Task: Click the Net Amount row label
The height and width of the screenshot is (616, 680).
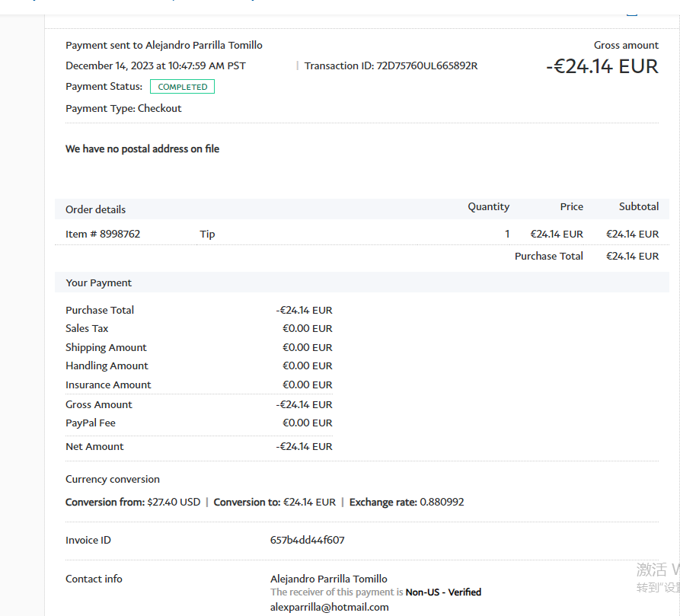Action: [x=94, y=446]
